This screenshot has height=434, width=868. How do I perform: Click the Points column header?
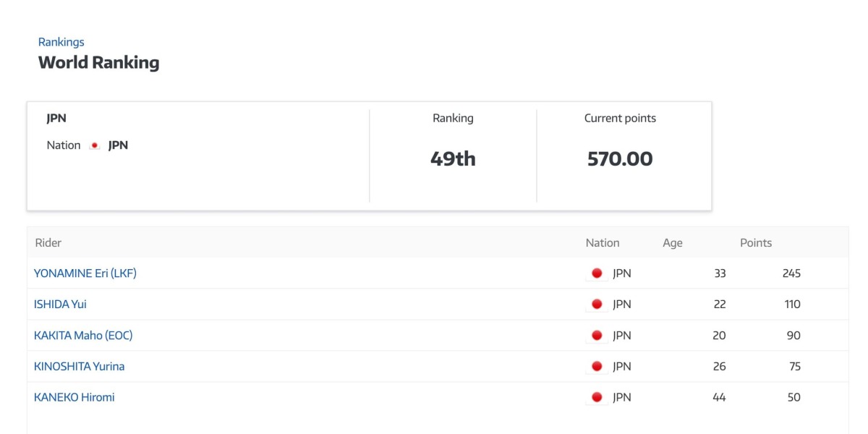(755, 243)
